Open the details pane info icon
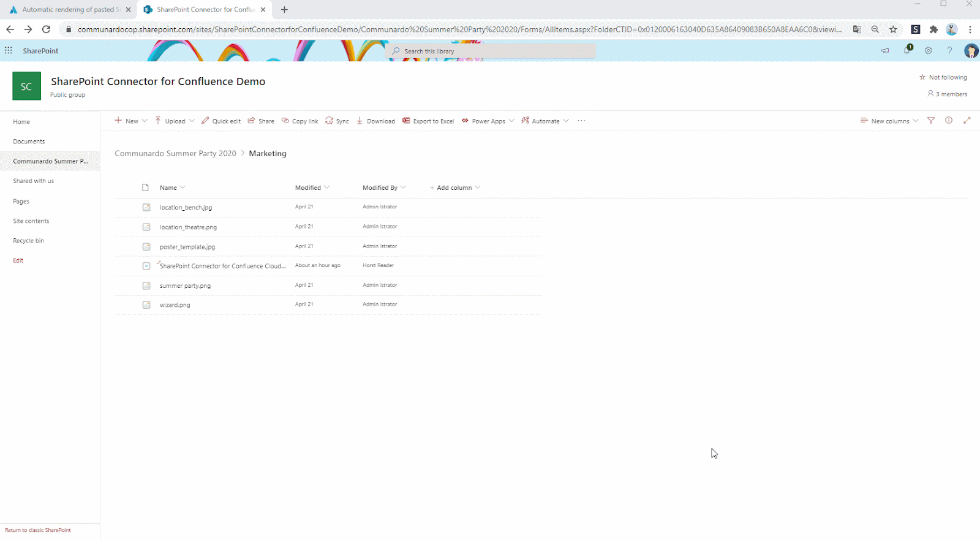 pyautogui.click(x=949, y=121)
